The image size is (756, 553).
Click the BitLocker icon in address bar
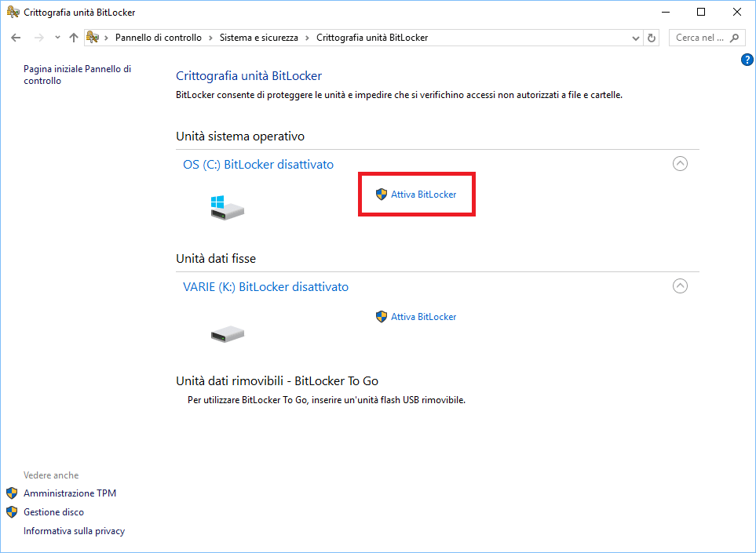[x=93, y=38]
